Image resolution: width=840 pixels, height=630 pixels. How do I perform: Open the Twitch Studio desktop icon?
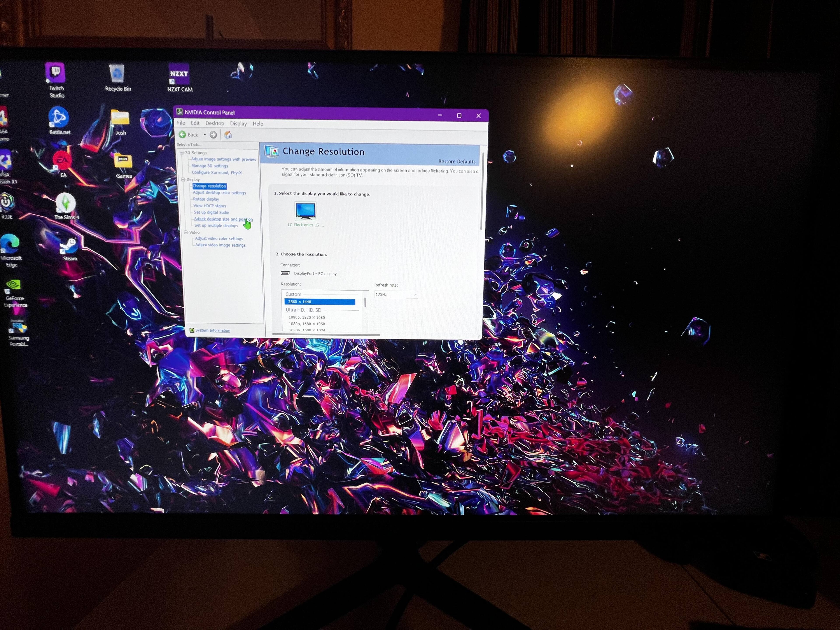coord(55,73)
